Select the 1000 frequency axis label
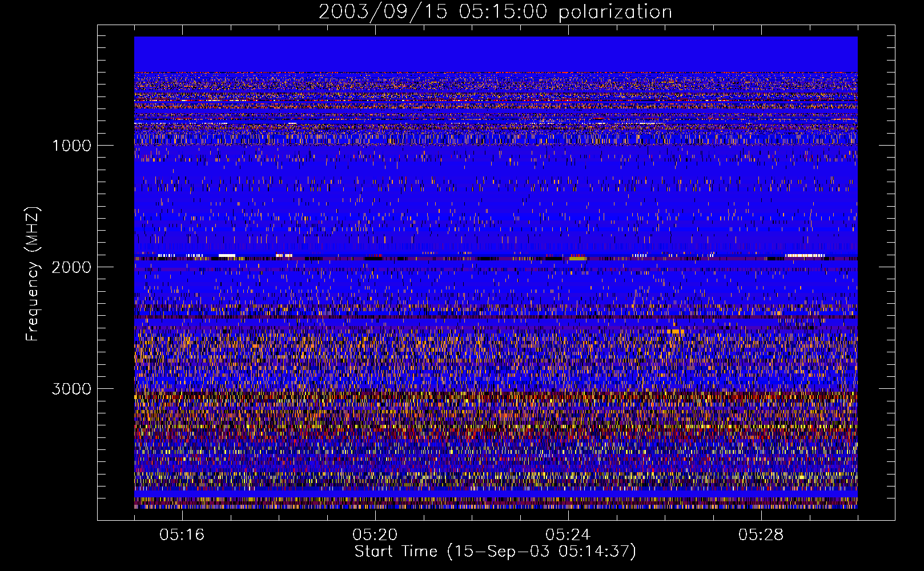This screenshot has height=571, width=924. point(71,146)
